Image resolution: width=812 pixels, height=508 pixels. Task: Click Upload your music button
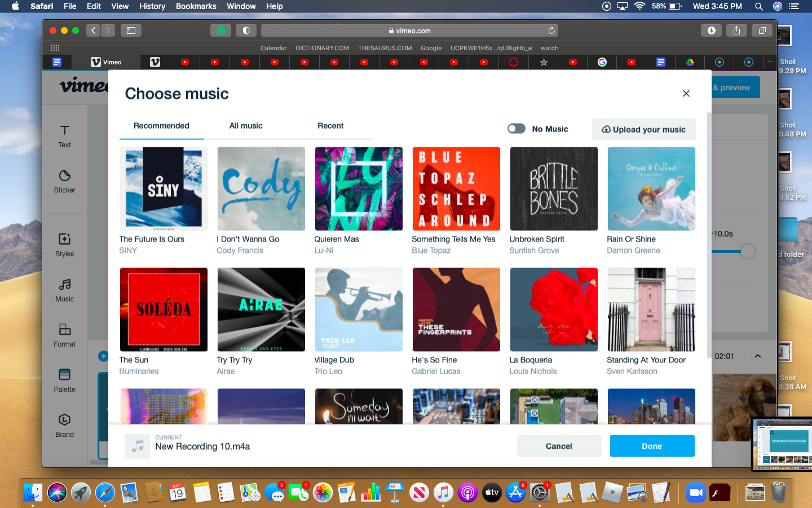[643, 129]
